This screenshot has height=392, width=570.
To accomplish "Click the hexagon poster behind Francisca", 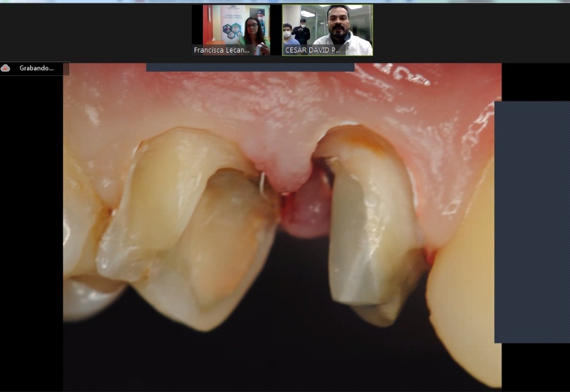I will (232, 30).
